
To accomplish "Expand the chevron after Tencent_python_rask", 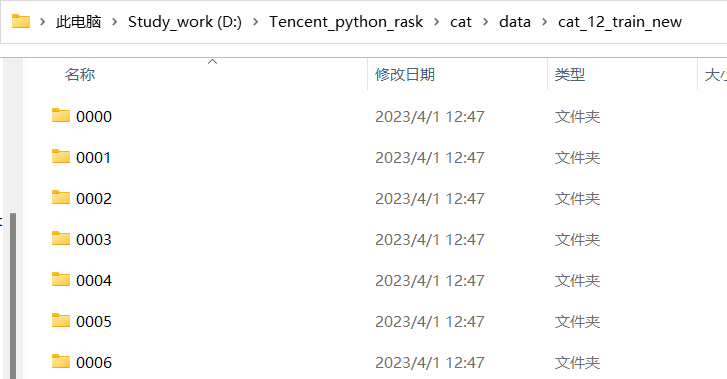I will pyautogui.click(x=437, y=22).
